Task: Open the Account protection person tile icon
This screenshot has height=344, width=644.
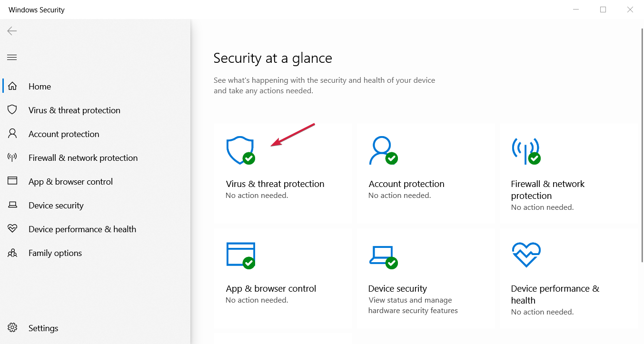Action: (x=383, y=150)
